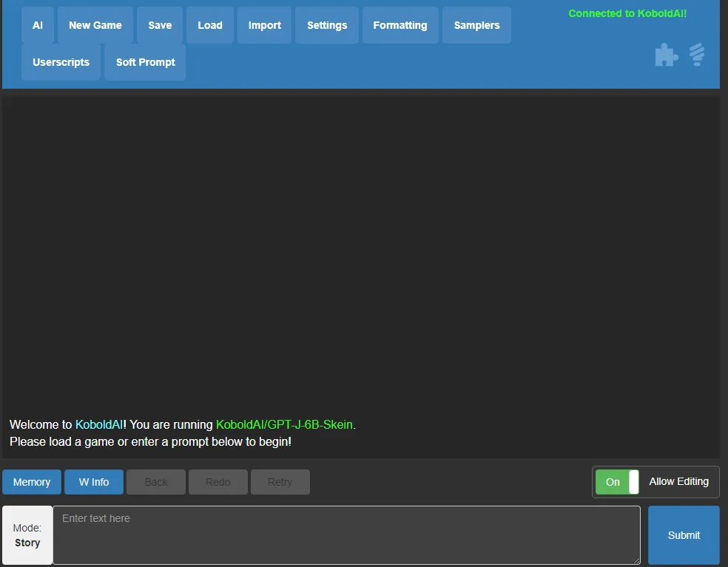The width and height of the screenshot is (728, 567).
Task: Click the Submit button
Action: click(684, 535)
